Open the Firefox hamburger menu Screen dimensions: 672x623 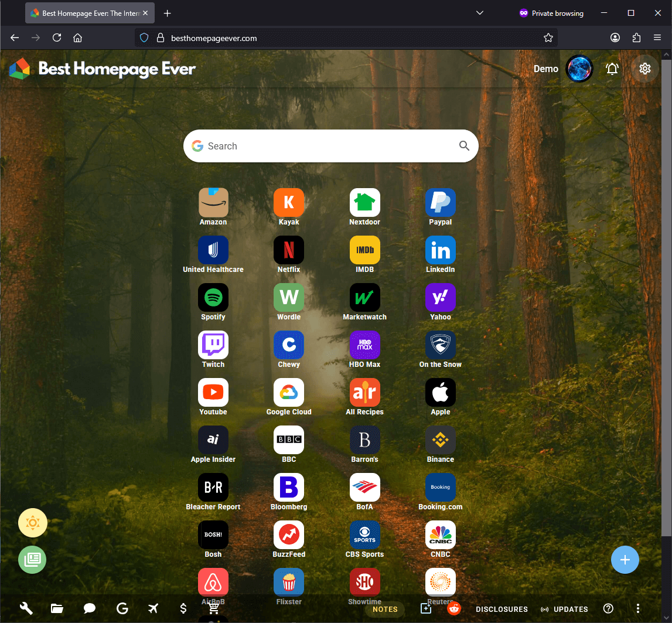[x=657, y=38]
